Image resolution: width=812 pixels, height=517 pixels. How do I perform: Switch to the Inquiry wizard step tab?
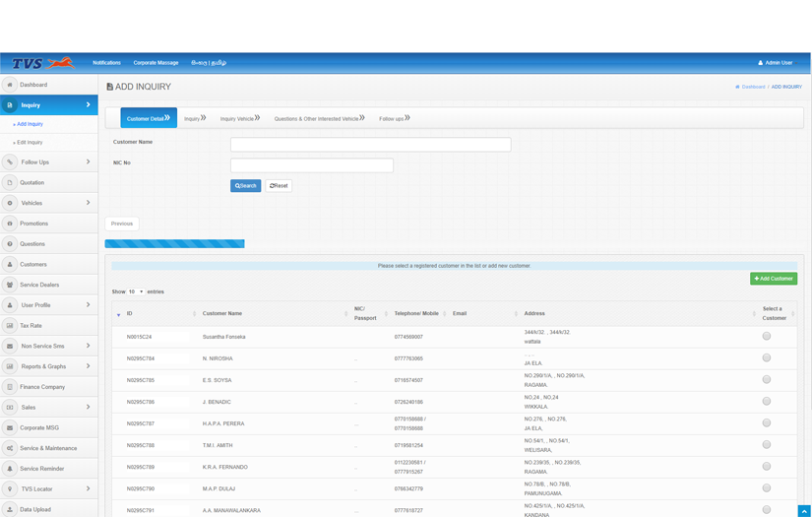click(195, 118)
